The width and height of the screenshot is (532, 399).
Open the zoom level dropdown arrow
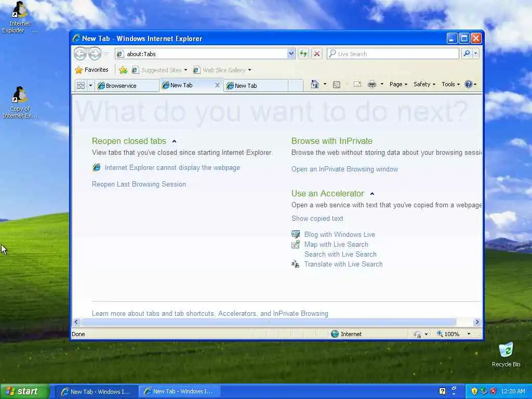[x=469, y=334]
